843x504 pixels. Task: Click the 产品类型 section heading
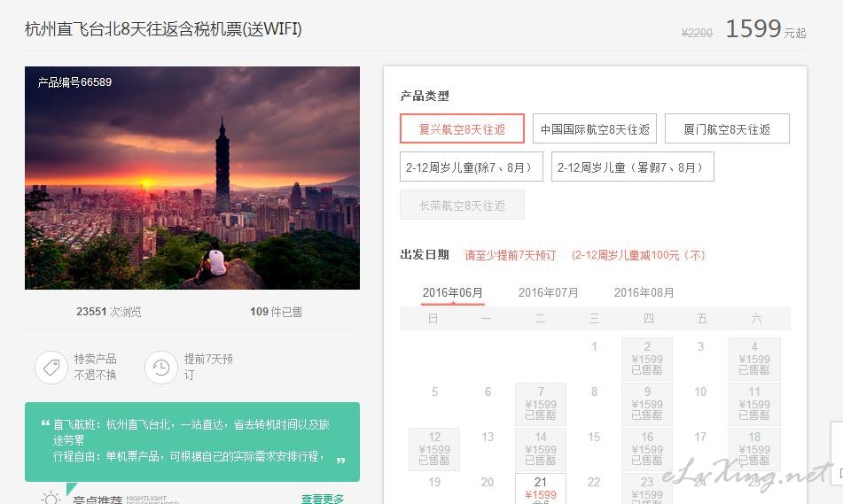tap(425, 97)
